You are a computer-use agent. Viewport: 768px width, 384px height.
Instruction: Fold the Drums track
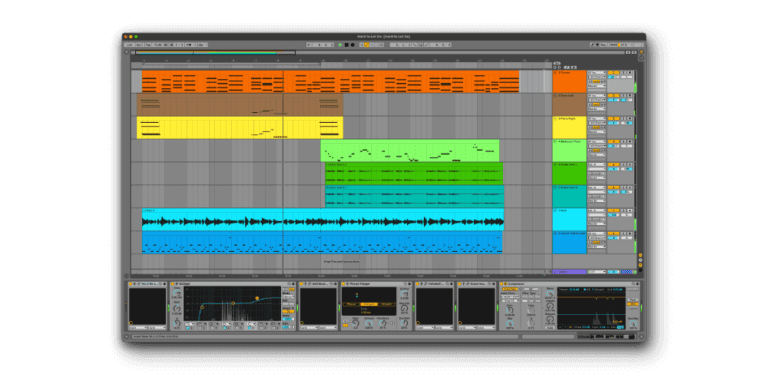(555, 72)
